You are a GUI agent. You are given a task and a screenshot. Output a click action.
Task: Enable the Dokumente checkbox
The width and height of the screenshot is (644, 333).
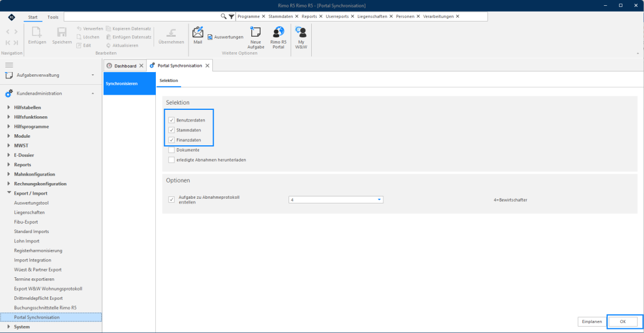click(x=171, y=150)
